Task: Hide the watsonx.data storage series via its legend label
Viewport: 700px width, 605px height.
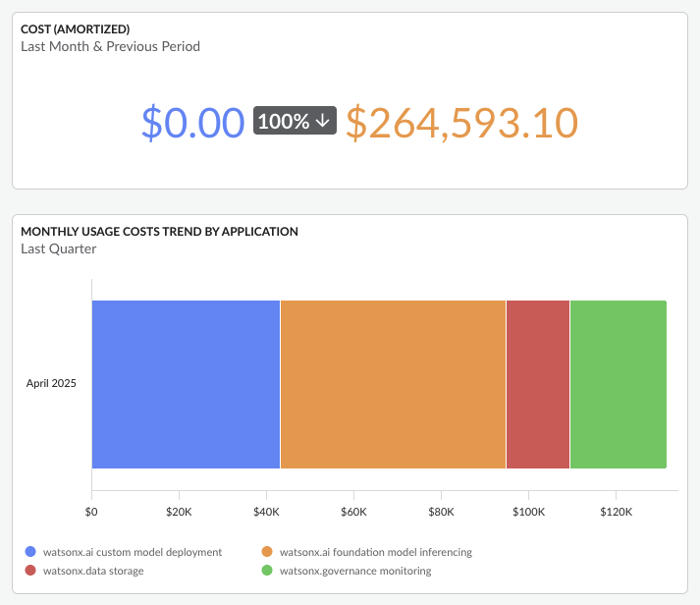Action: [94, 570]
